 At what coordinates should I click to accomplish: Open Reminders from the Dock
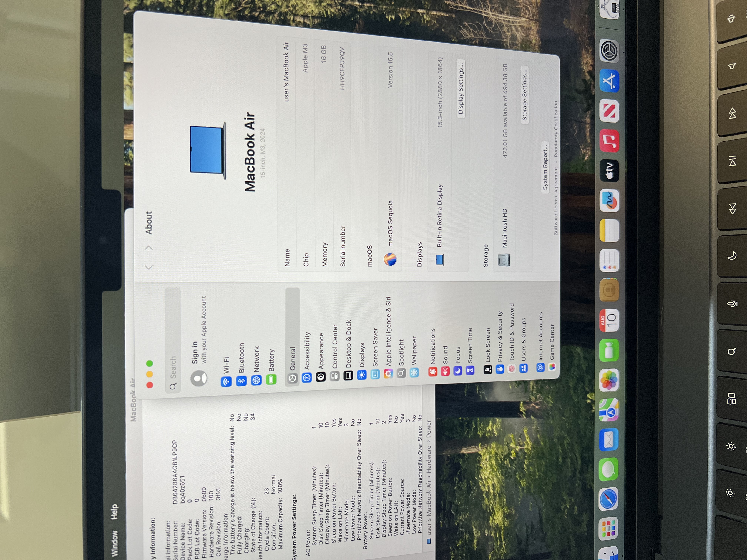pyautogui.click(x=609, y=261)
